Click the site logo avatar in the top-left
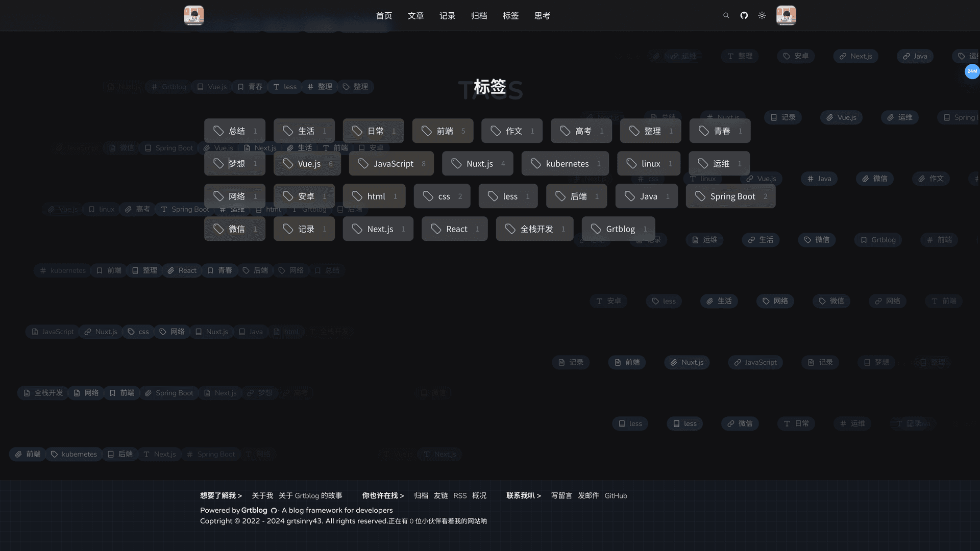This screenshot has height=551, width=980. 194,15
